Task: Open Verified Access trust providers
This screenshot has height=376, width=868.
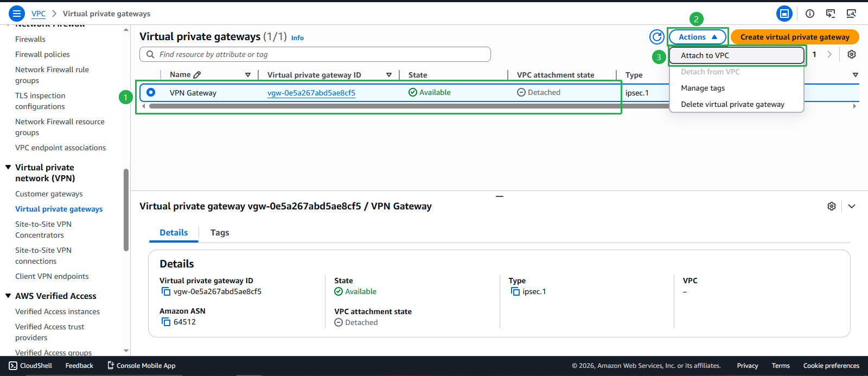Action: pyautogui.click(x=50, y=332)
